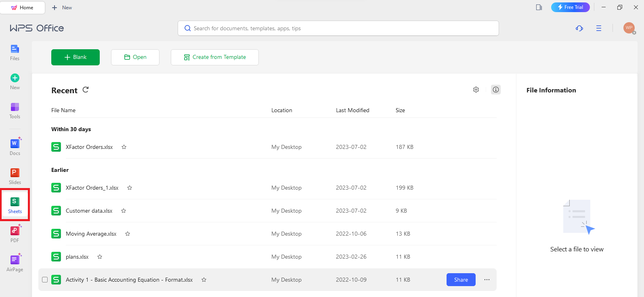
Task: Star the Customer data.xlsx file
Action: [x=124, y=211]
